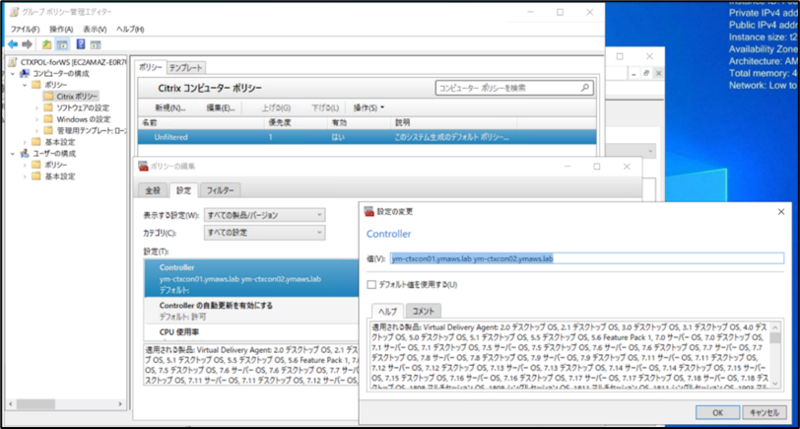Expand the 管理用テンプレート node

[x=37, y=131]
